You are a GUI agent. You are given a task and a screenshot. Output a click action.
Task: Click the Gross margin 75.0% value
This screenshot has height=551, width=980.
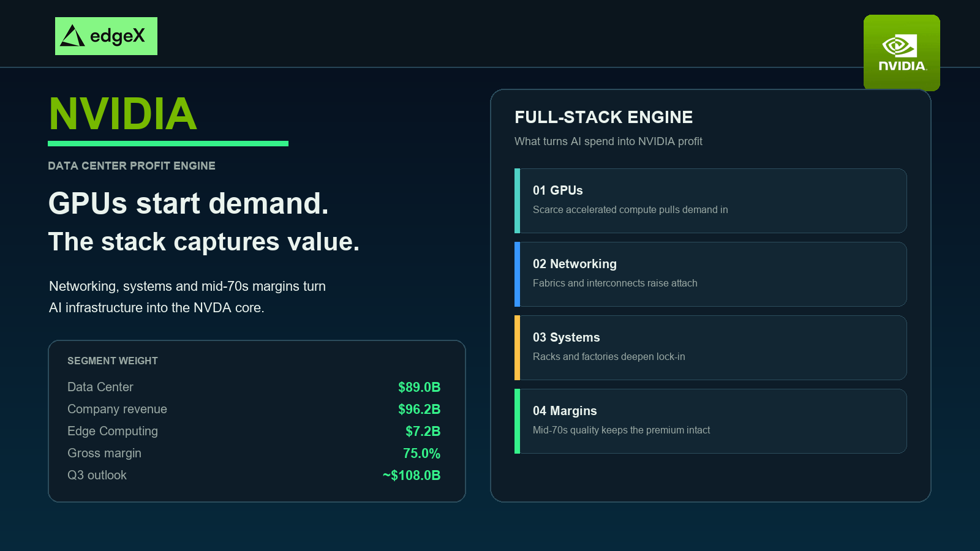[x=421, y=453]
